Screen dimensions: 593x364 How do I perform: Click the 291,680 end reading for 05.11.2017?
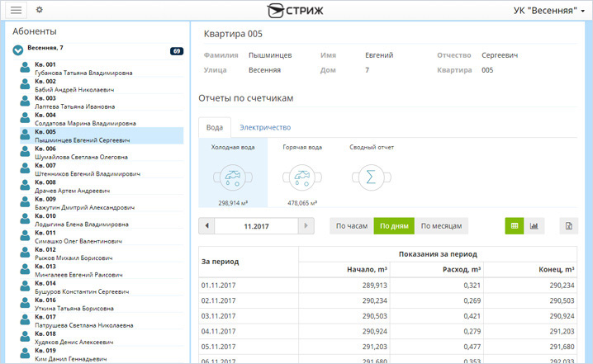click(562, 347)
